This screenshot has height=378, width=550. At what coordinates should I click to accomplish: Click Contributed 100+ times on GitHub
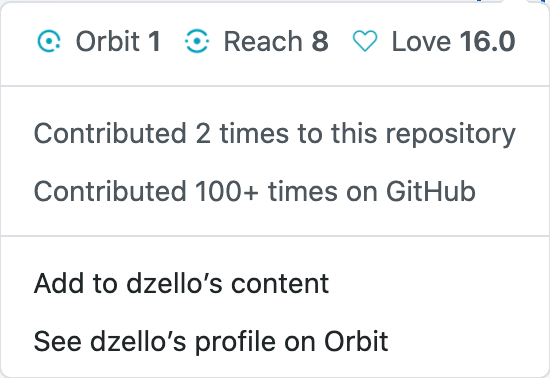(x=255, y=191)
